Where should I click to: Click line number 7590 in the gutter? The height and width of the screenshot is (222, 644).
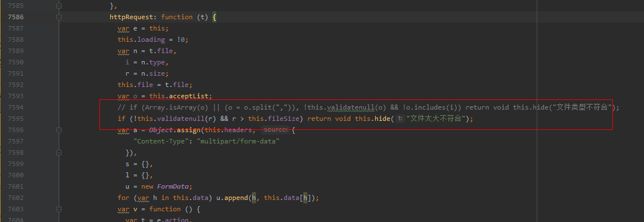click(x=16, y=62)
